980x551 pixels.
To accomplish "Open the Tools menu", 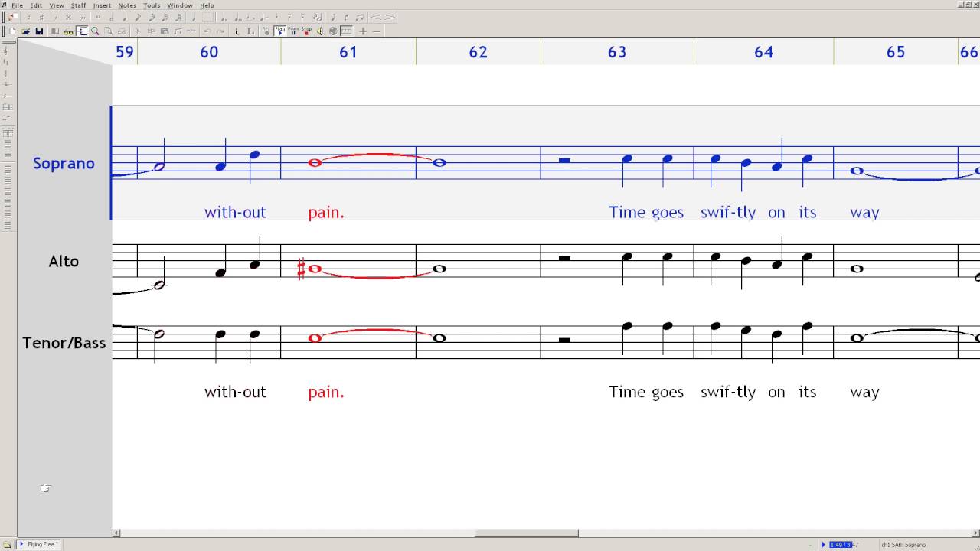I will point(152,5).
